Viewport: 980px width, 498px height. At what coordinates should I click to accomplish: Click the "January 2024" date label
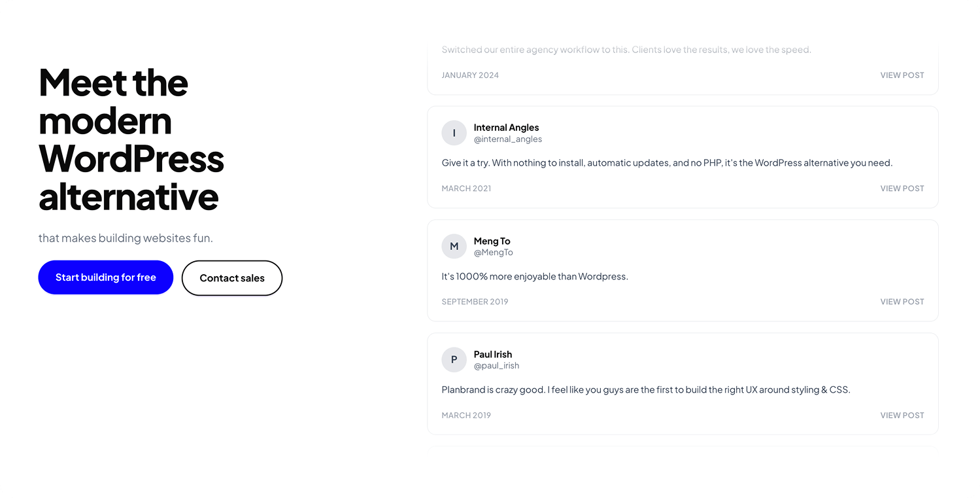tap(470, 75)
